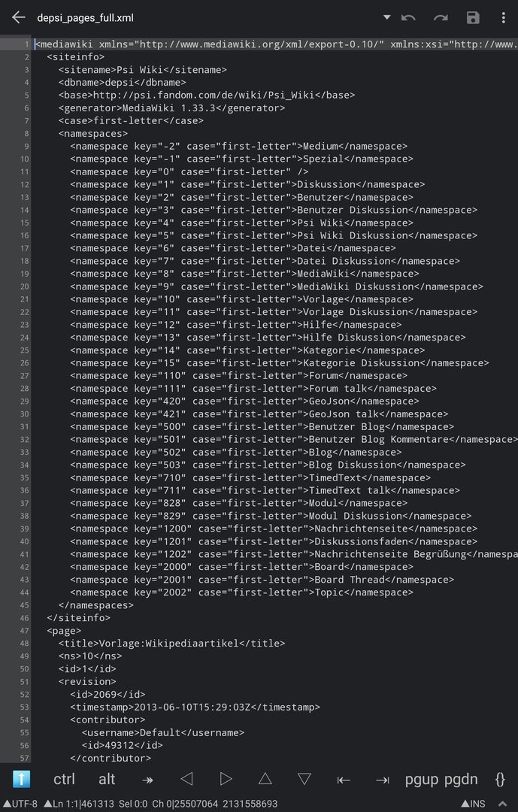
Task: Open the three-dot overflow menu
Action: 503,17
